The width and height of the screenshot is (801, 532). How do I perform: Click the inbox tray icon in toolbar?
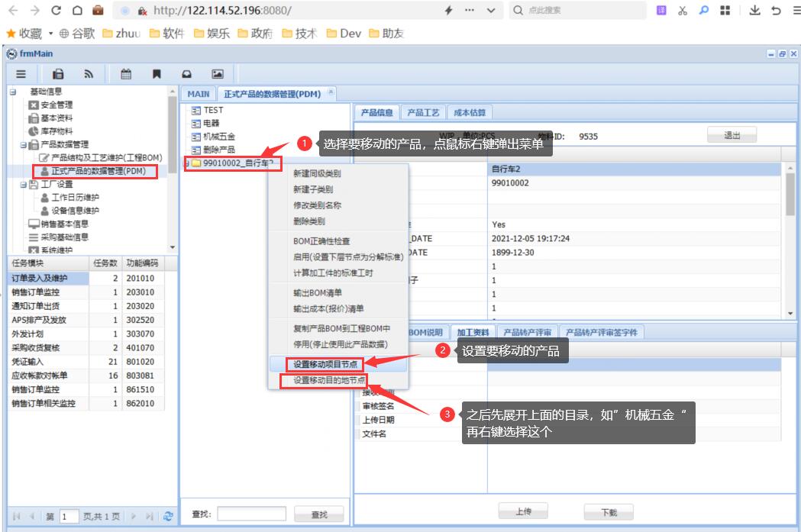click(x=187, y=74)
